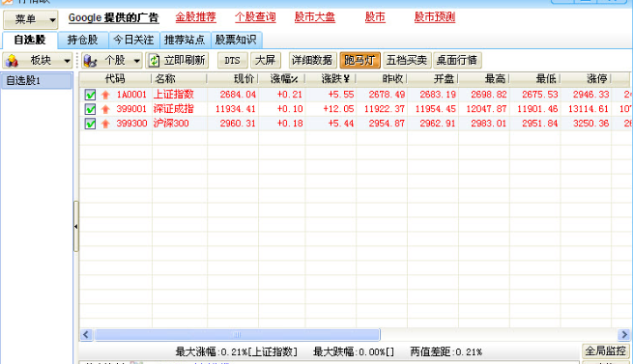Click current price 2684.04
This screenshot has height=364, width=633.
click(x=238, y=95)
